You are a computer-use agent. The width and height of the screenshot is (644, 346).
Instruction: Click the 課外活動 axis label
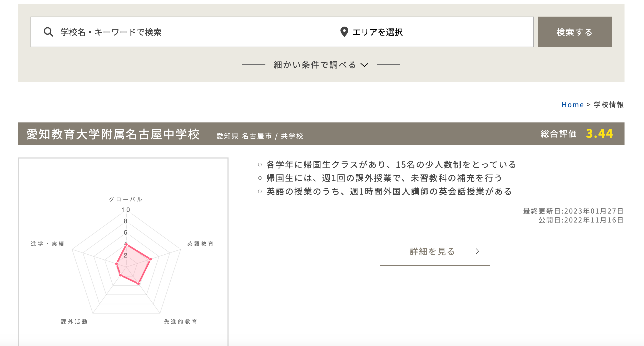click(x=74, y=322)
